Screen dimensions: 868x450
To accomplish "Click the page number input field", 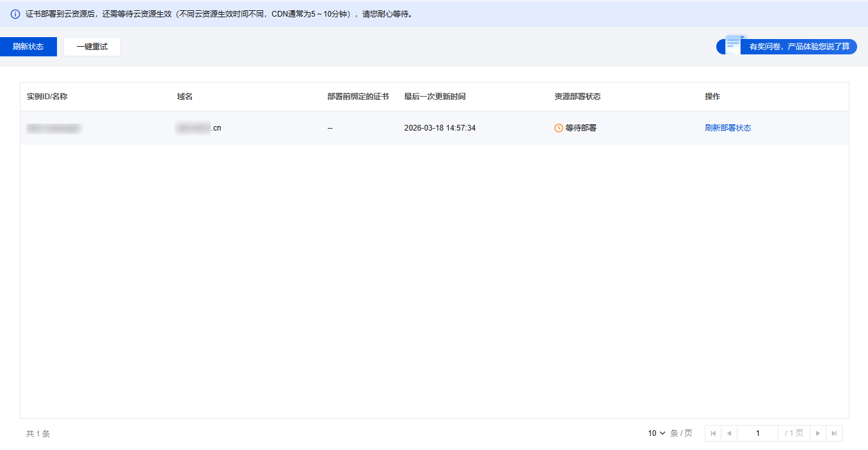I will pos(757,433).
